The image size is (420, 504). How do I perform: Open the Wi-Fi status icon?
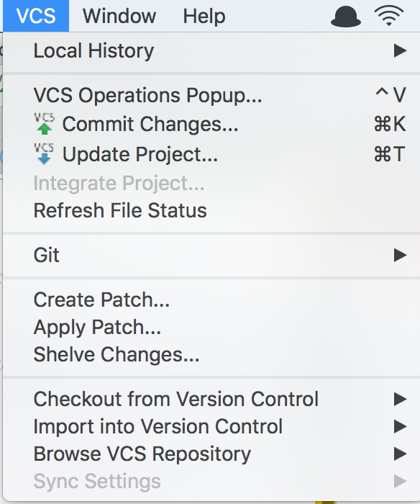point(389,16)
